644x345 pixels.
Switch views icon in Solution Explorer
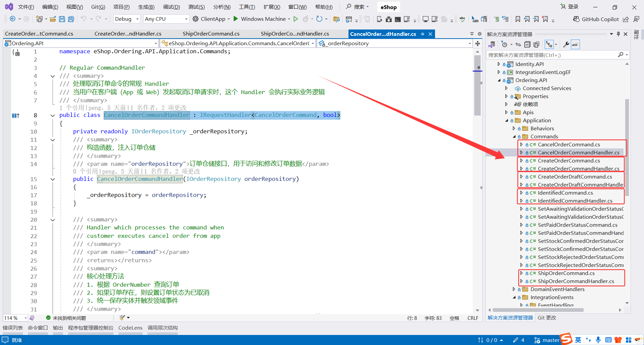click(x=492, y=45)
